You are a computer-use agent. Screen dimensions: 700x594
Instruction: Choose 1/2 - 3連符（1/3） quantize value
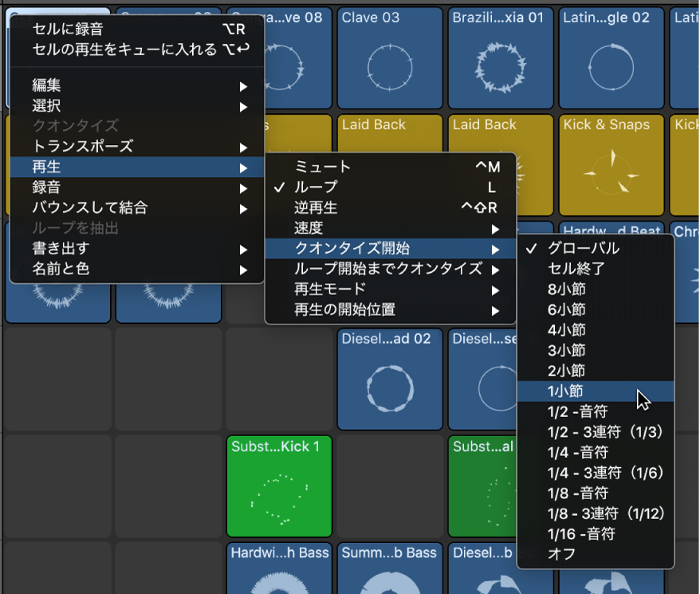tap(596, 432)
